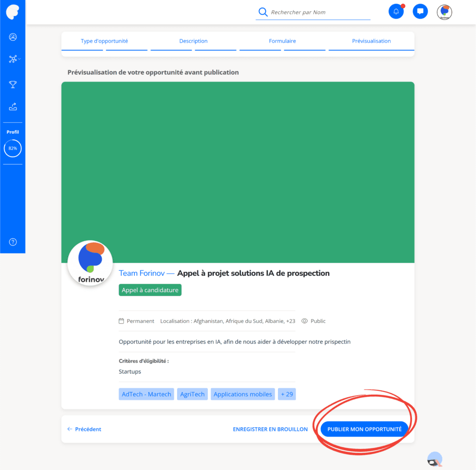
Task: Go to the Formulaire step
Action: tap(282, 41)
